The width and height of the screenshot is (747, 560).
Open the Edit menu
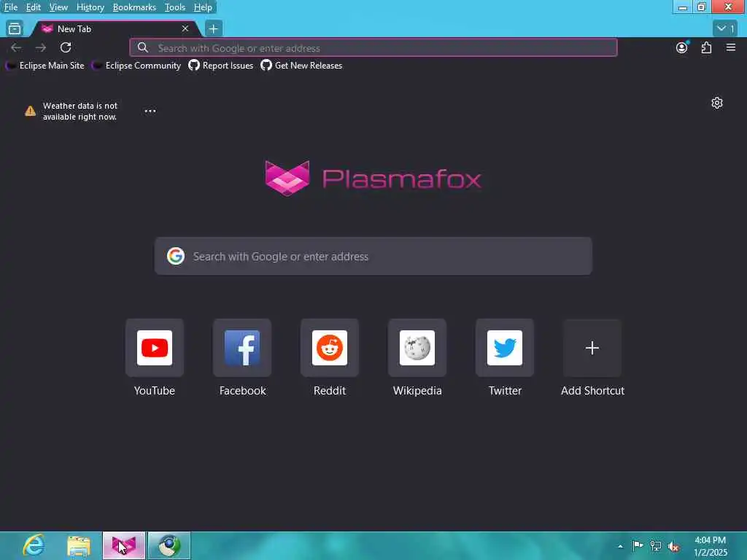pos(33,7)
